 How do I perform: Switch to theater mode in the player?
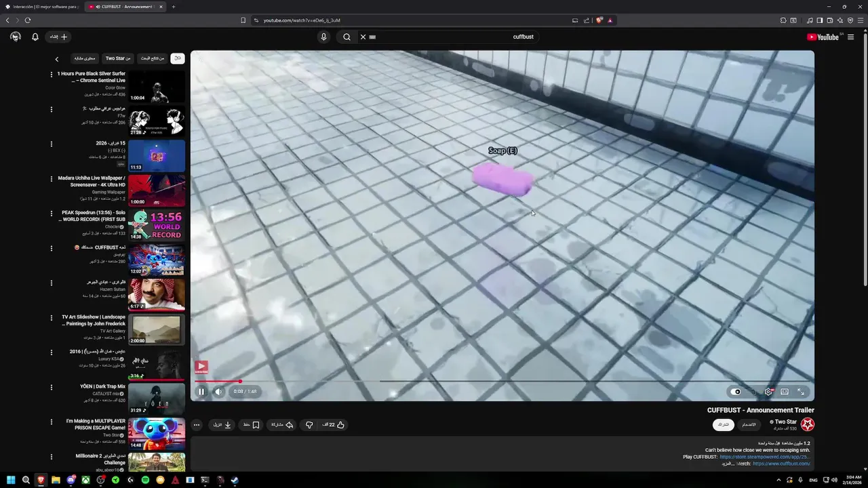pos(785,392)
